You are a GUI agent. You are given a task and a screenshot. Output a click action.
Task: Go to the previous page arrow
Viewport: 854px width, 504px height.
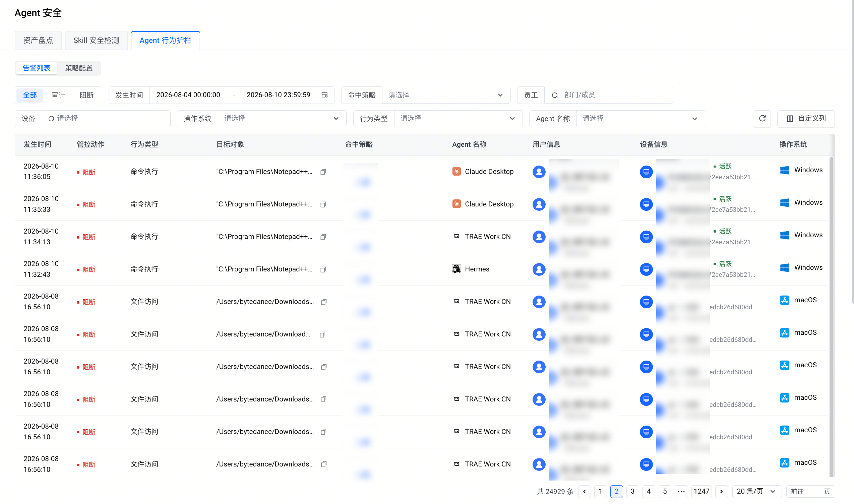(x=584, y=492)
